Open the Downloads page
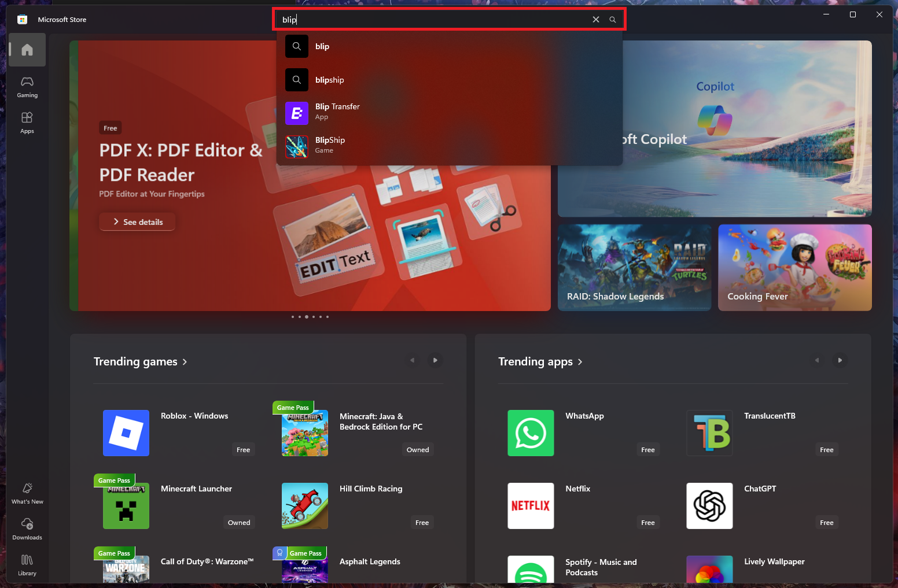Screen dimensions: 898x588 pos(27,529)
